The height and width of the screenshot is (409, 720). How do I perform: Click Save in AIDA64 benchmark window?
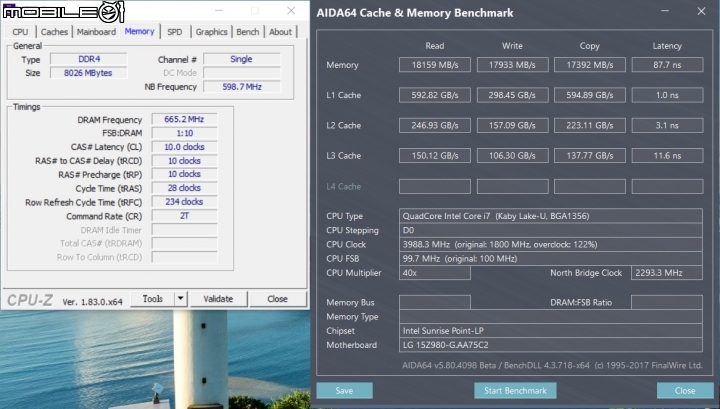(344, 391)
